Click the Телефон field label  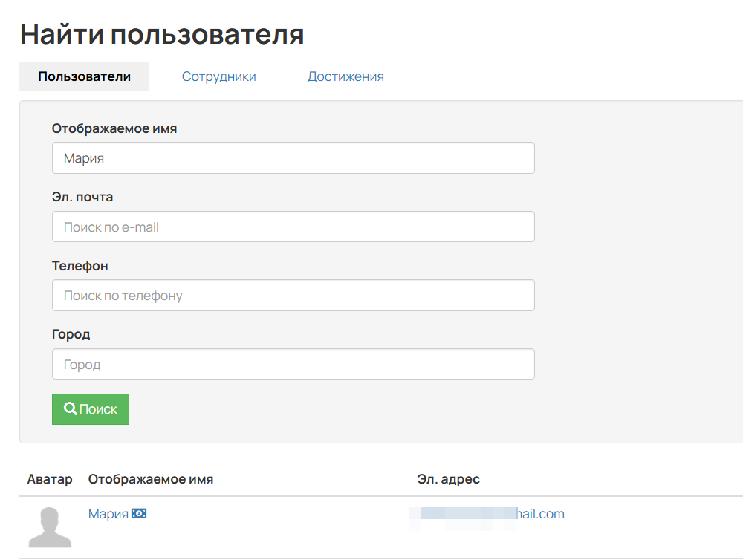(79, 265)
